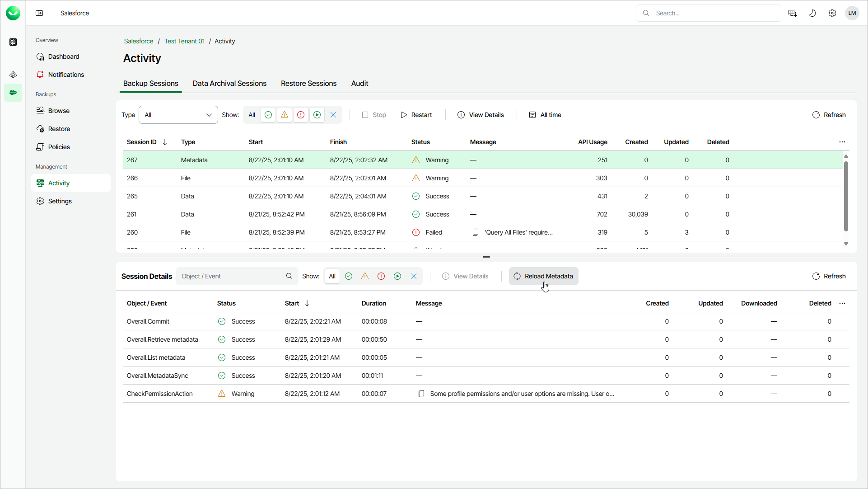Show canceled session details filter
Screen dimensions: 868x489
[x=414, y=276]
